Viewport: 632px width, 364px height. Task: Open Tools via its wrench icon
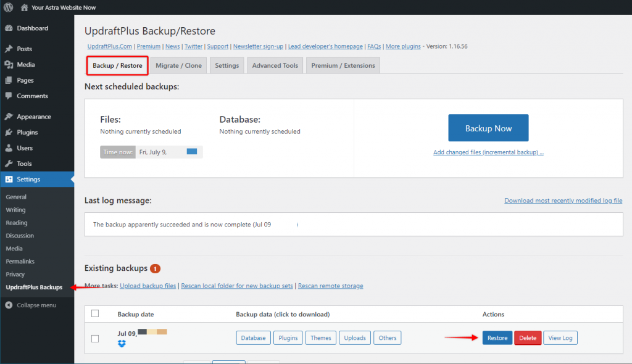click(9, 163)
